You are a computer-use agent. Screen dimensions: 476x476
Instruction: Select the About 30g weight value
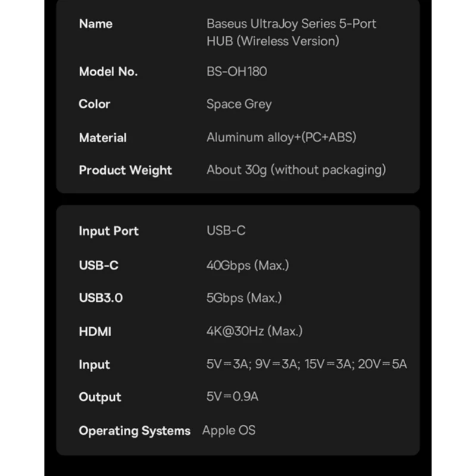click(x=296, y=170)
